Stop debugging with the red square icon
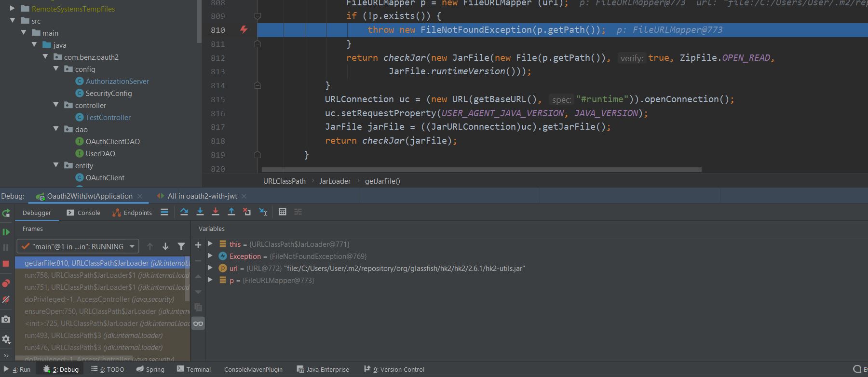 pyautogui.click(x=6, y=264)
